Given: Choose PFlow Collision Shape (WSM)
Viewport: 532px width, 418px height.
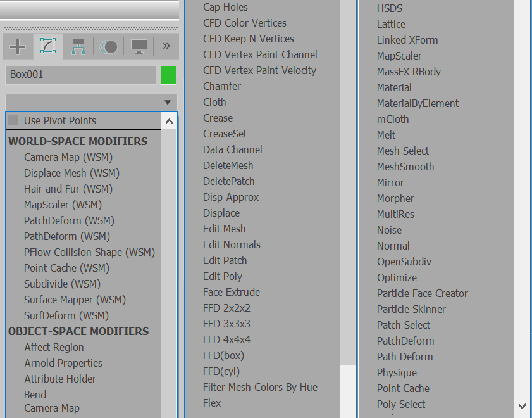Looking at the screenshot, I should (x=89, y=252).
